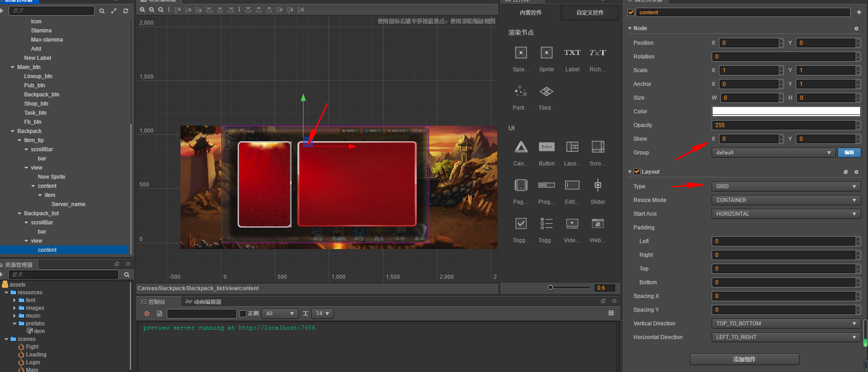868x372 pixels.
Task: Open Group default dropdown
Action: click(773, 153)
